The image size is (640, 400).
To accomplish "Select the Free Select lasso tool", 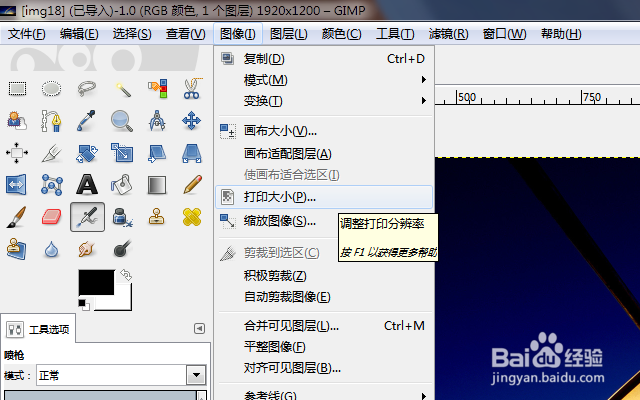I will tap(87, 89).
